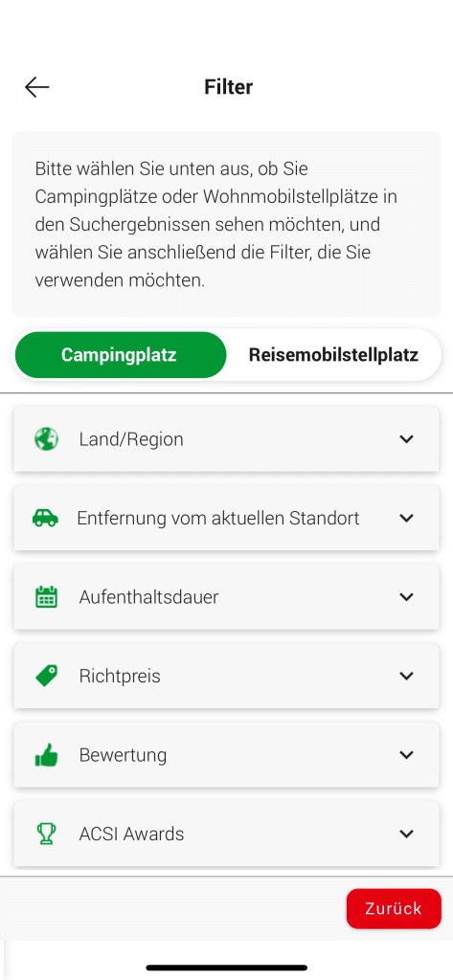Expand Entfernung vom aktuellen Standort chevron
The image size is (453, 980).
click(407, 518)
